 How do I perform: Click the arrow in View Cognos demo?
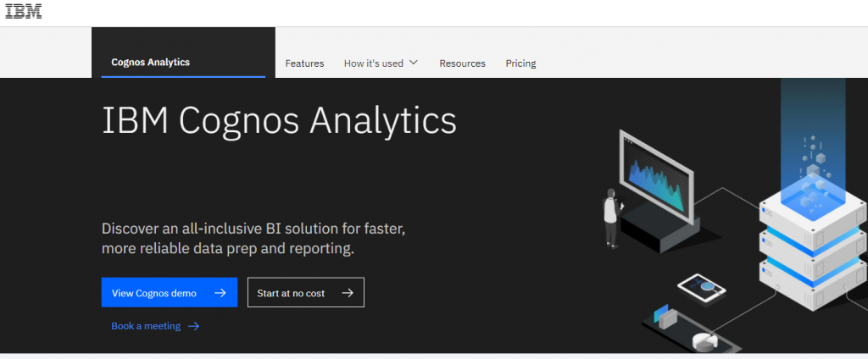pos(220,293)
